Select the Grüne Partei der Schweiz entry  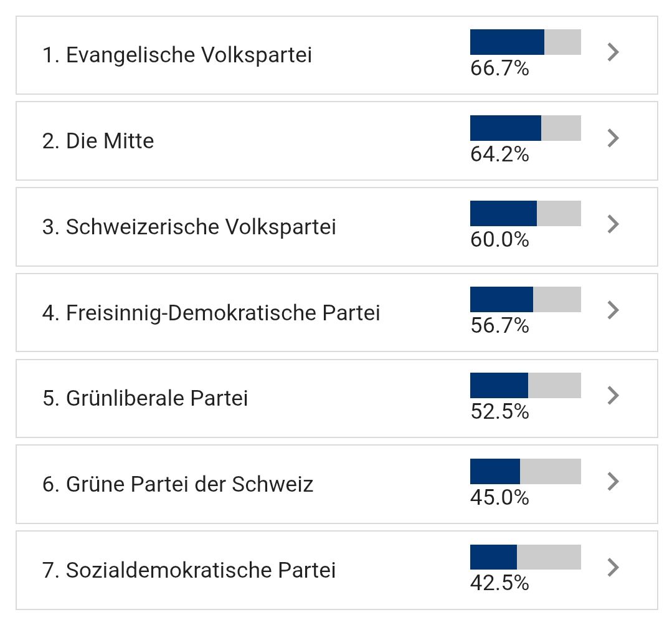point(177,484)
